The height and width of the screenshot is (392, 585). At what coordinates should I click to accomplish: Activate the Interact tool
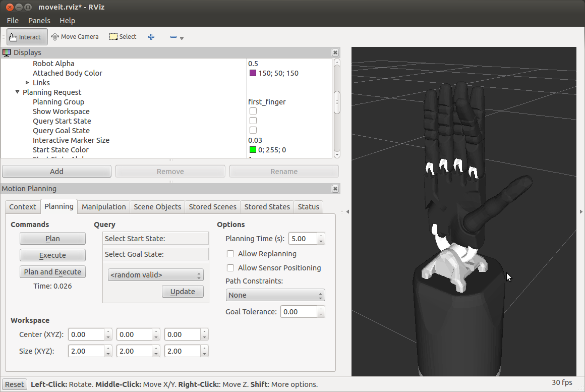27,37
